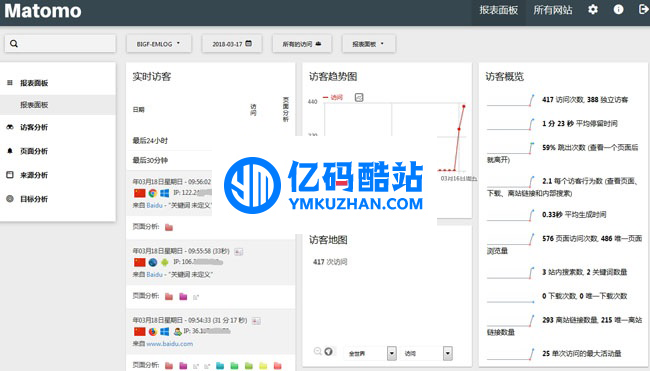
Task: Click the blue globe browser icon in 09:55:58 visit
Action: click(153, 262)
